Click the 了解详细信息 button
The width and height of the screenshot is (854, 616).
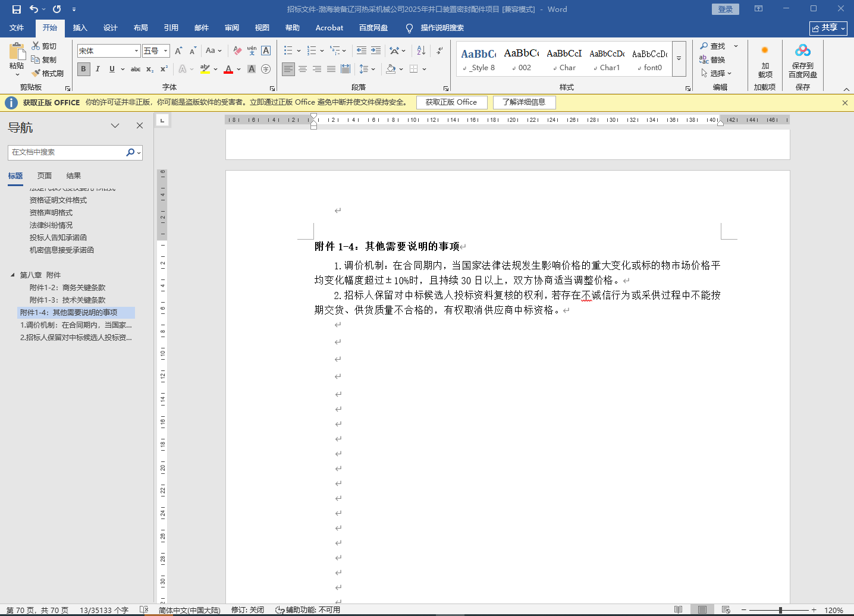click(523, 102)
